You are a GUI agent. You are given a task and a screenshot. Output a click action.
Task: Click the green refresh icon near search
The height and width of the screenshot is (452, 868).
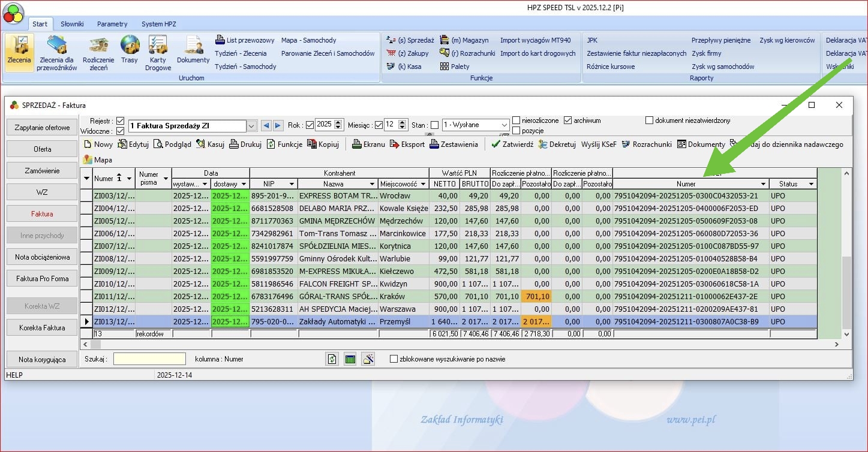pos(332,359)
